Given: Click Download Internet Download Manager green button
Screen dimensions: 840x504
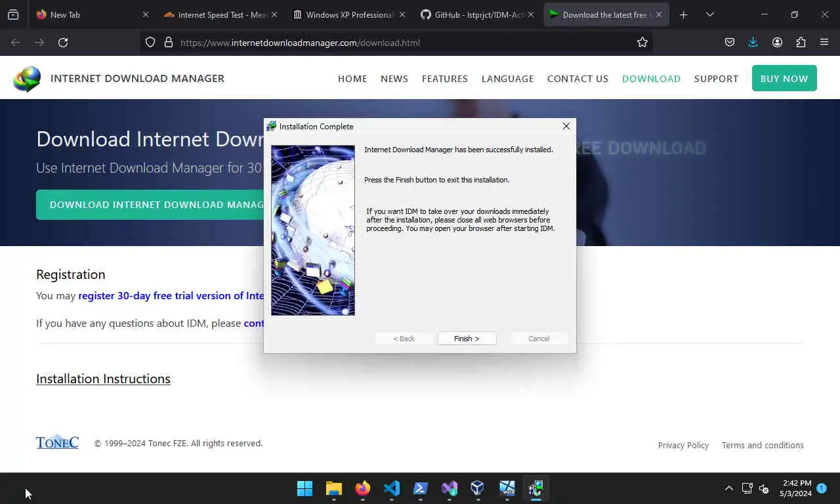Looking at the screenshot, I should click(150, 205).
